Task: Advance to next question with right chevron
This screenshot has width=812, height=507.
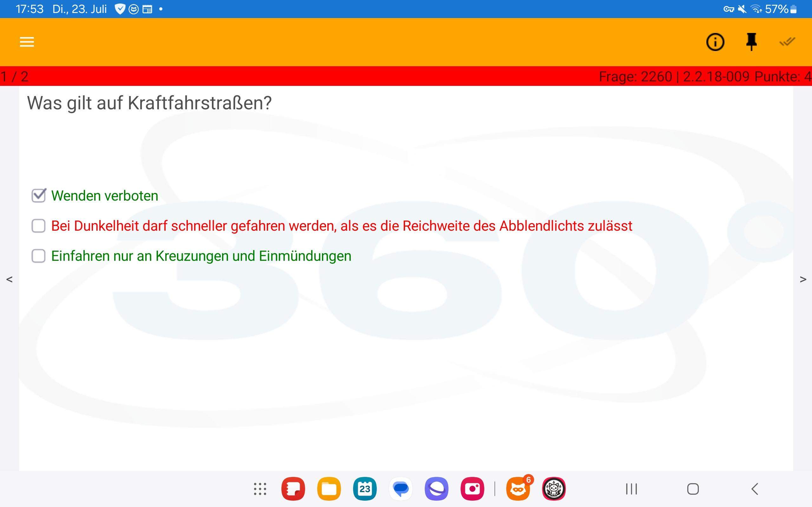Action: [802, 279]
